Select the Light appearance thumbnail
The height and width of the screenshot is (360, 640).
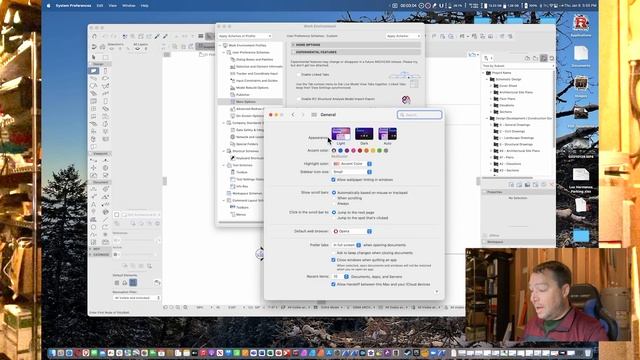341,133
